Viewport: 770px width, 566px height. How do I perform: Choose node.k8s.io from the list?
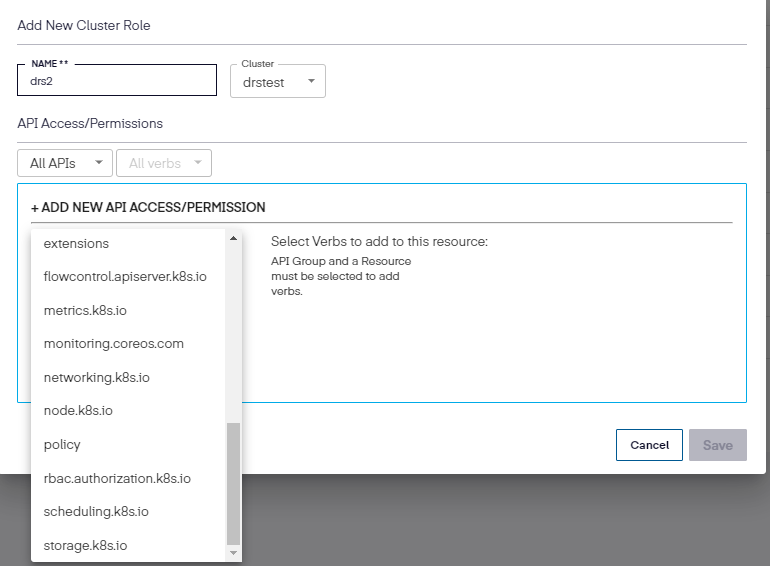pyautogui.click(x=78, y=410)
